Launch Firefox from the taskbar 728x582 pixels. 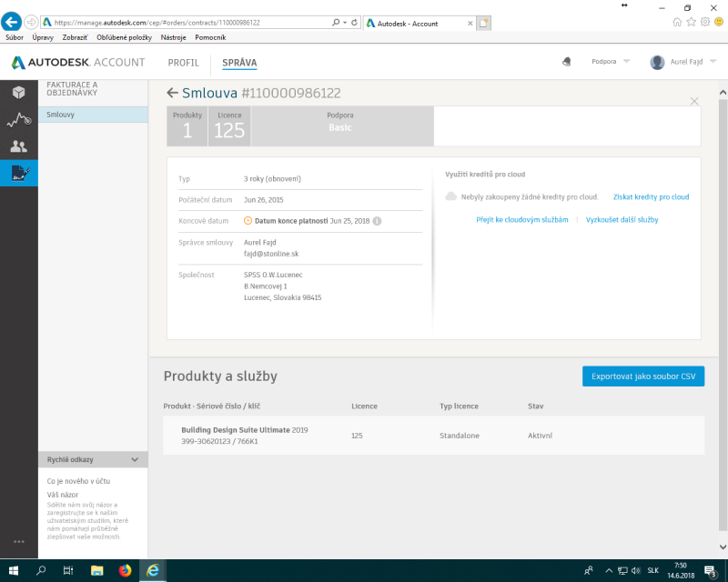coord(125,570)
